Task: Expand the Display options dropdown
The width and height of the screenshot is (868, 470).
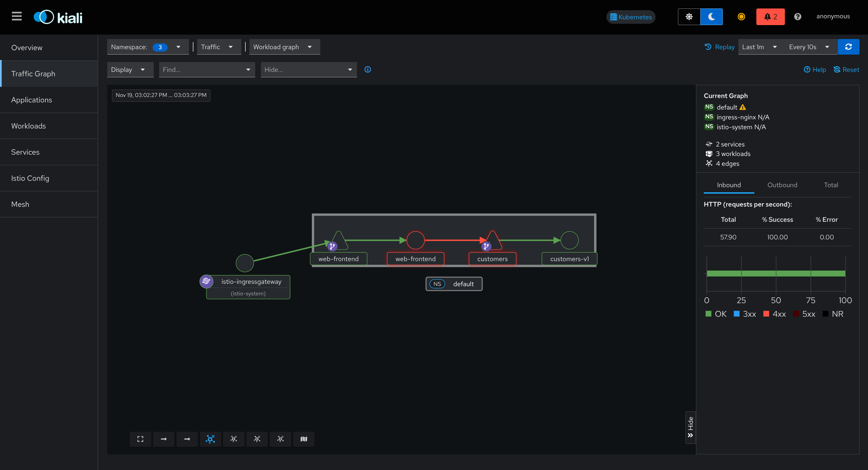Action: [x=130, y=70]
